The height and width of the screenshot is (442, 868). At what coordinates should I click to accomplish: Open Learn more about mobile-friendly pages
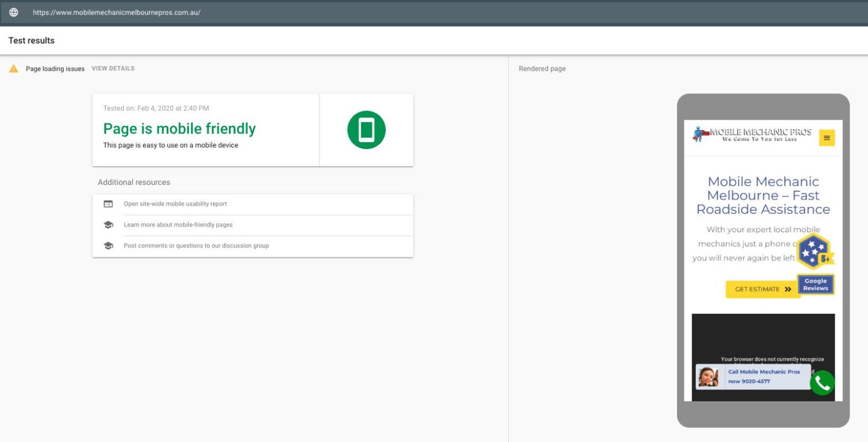click(178, 225)
